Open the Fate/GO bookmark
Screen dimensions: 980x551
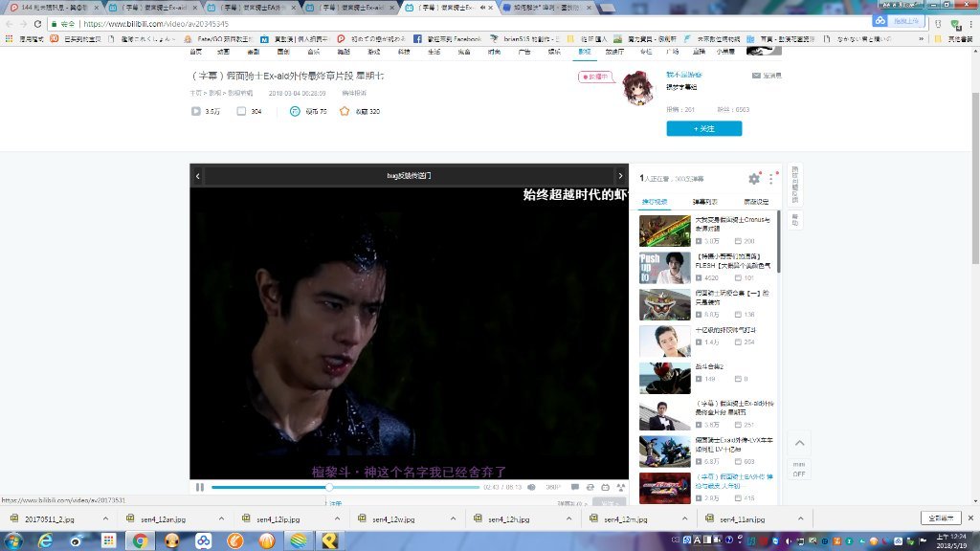217,38
